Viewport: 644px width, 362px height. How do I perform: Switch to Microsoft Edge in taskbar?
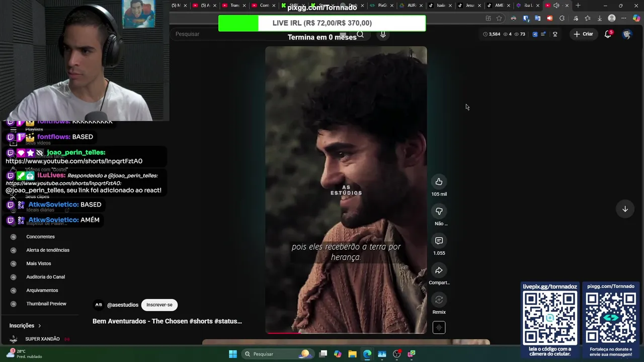click(367, 354)
